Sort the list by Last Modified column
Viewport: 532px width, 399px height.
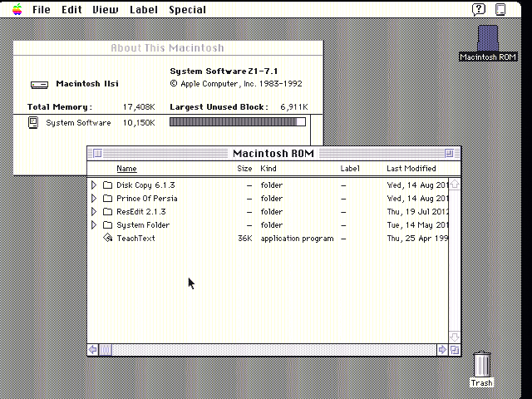411,168
